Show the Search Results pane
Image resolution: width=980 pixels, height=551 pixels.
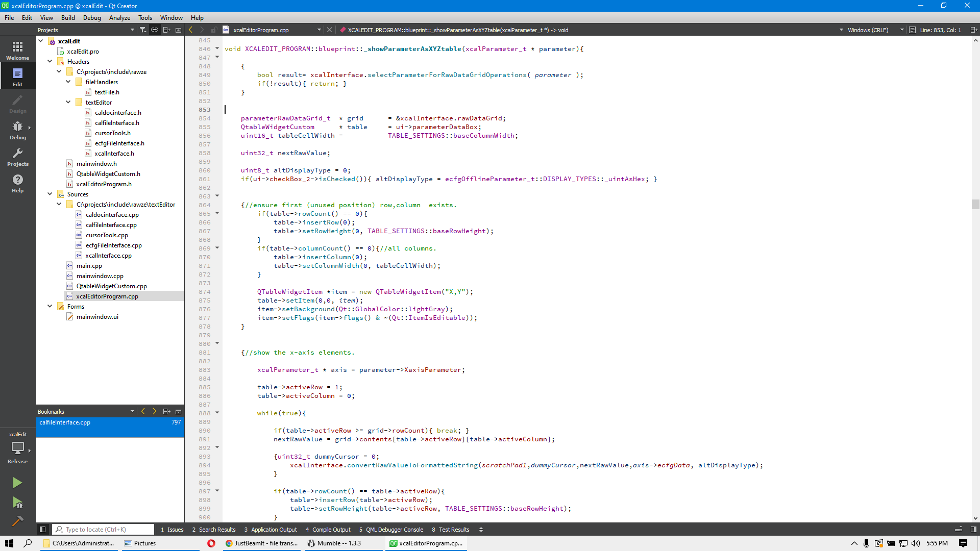point(214,530)
